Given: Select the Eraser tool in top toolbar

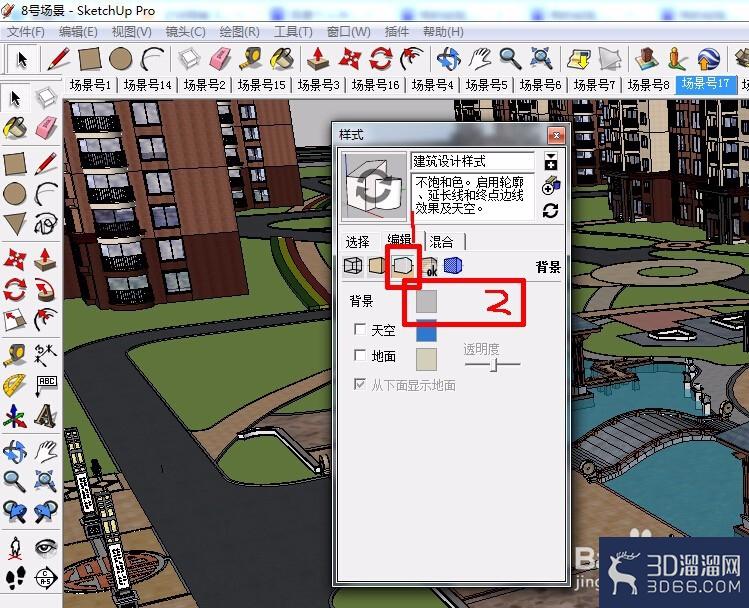Looking at the screenshot, I should (220, 59).
